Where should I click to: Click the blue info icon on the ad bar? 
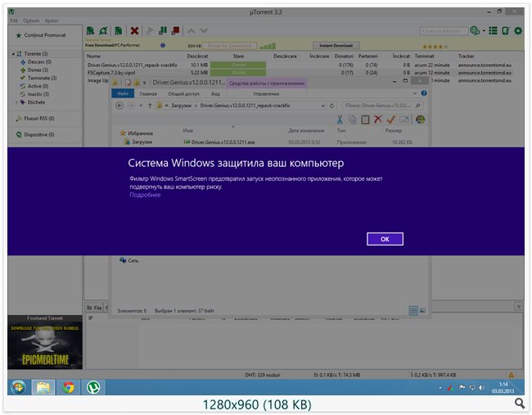click(x=163, y=46)
